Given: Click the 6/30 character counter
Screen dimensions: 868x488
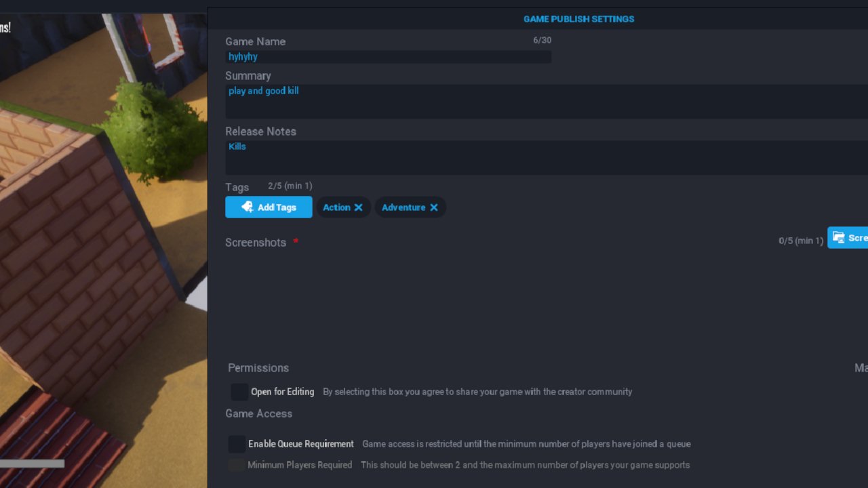Looking at the screenshot, I should [542, 40].
